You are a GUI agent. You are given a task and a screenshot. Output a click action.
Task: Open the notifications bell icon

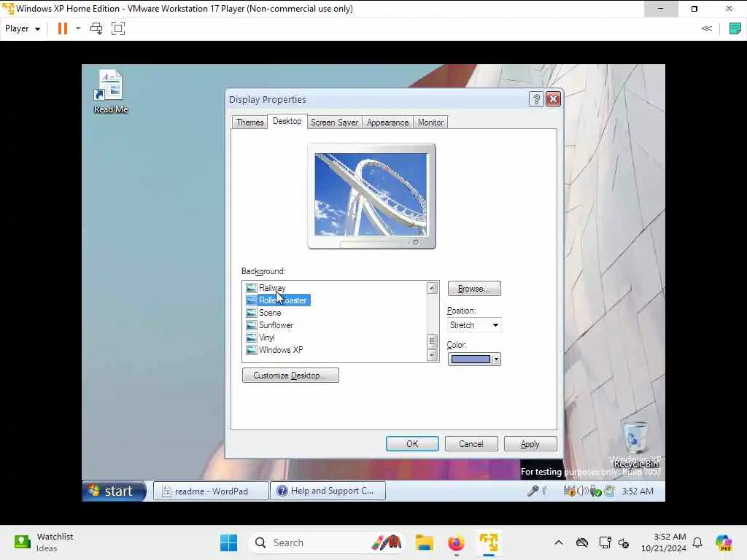(697, 542)
